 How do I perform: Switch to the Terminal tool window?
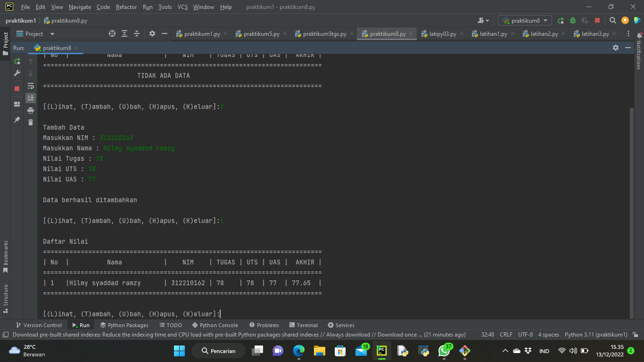[304, 325]
